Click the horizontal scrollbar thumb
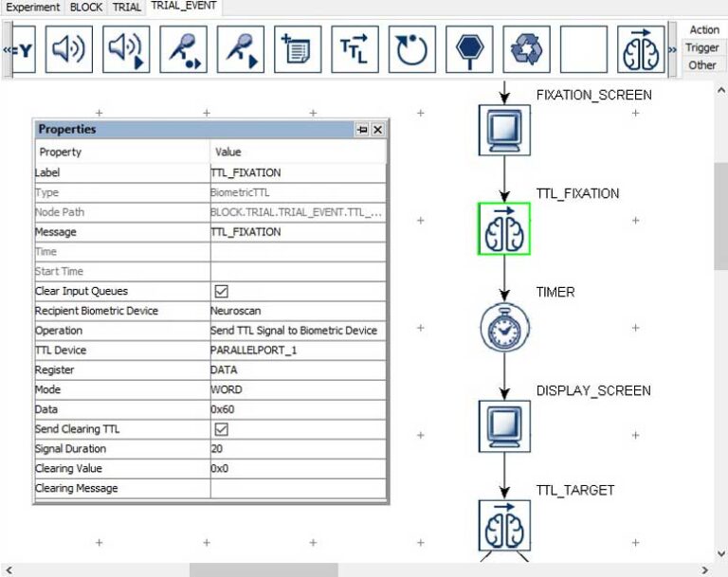This screenshot has height=577, width=728. [264, 570]
